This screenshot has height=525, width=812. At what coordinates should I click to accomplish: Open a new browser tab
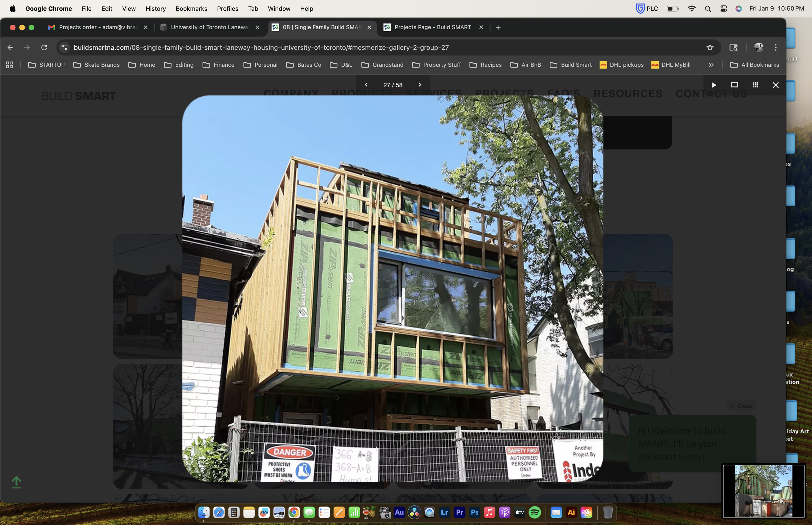click(498, 27)
